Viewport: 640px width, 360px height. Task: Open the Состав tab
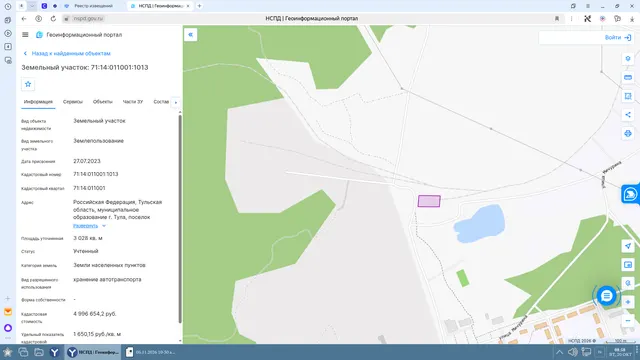pyautogui.click(x=161, y=102)
